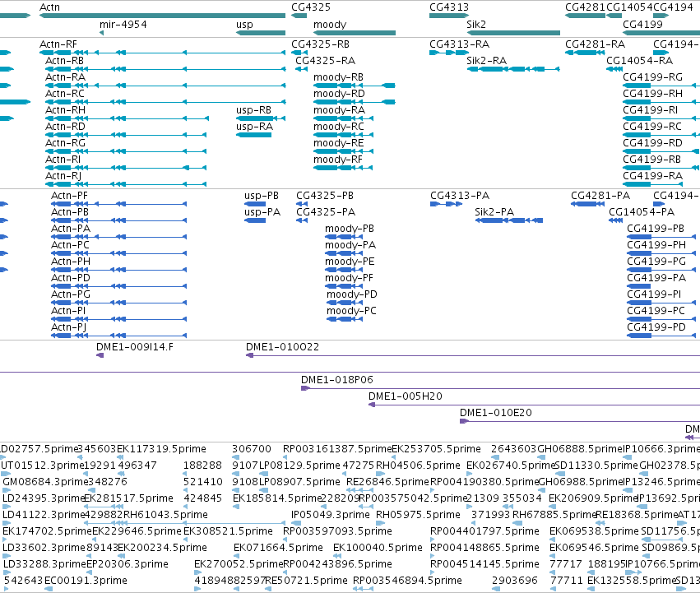Select the Actn-RI transcript label
The width and height of the screenshot is (700, 593).
(63, 160)
